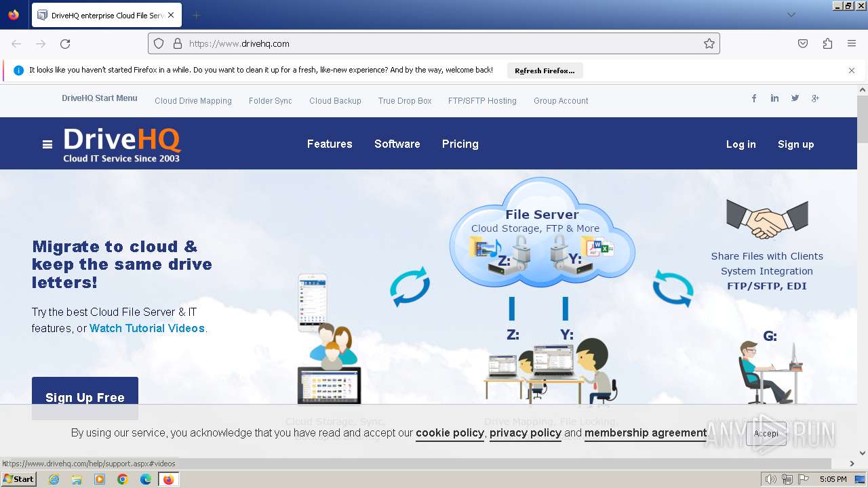Open Internet Explorer from the taskbar
This screenshot has width=868, height=488.
point(54,479)
